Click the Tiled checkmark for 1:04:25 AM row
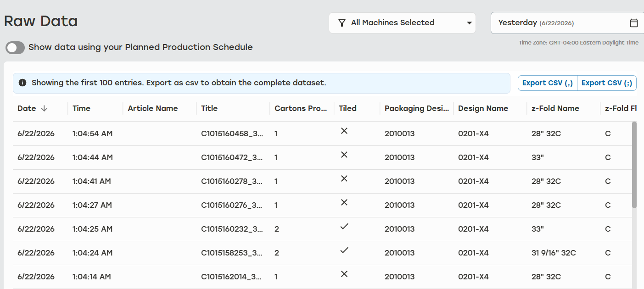Screen dimensions: 644x289 [344, 226]
